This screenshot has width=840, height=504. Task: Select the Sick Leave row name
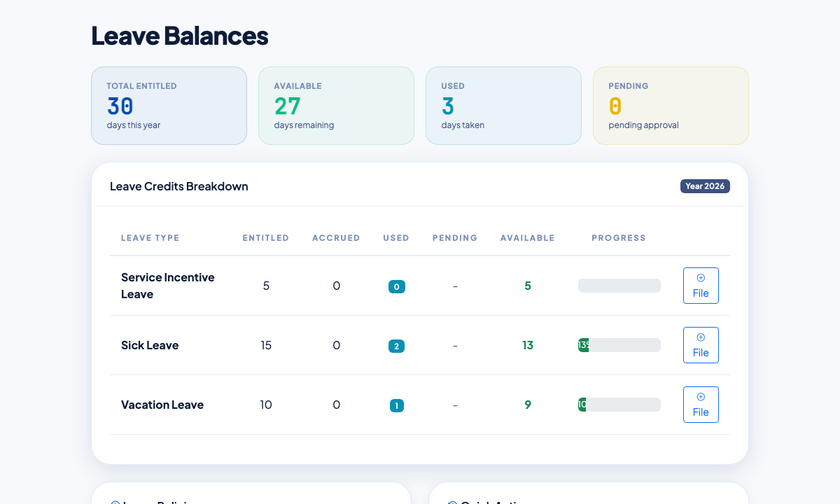click(150, 345)
